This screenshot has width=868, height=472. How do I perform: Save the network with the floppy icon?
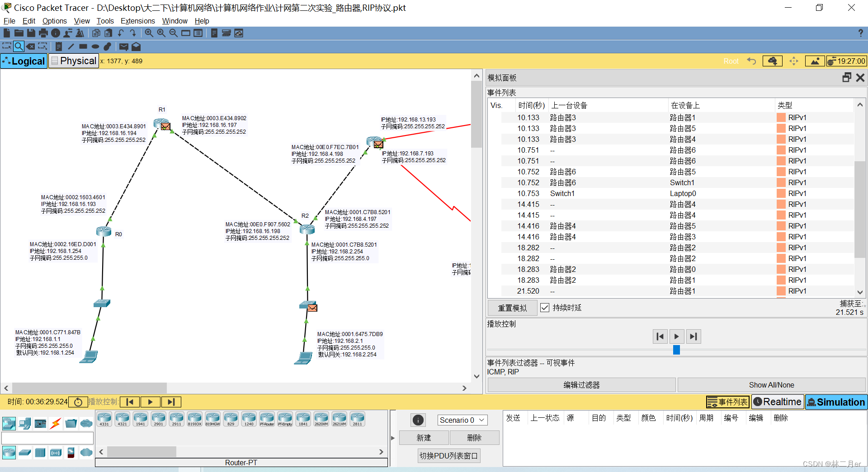(x=31, y=33)
